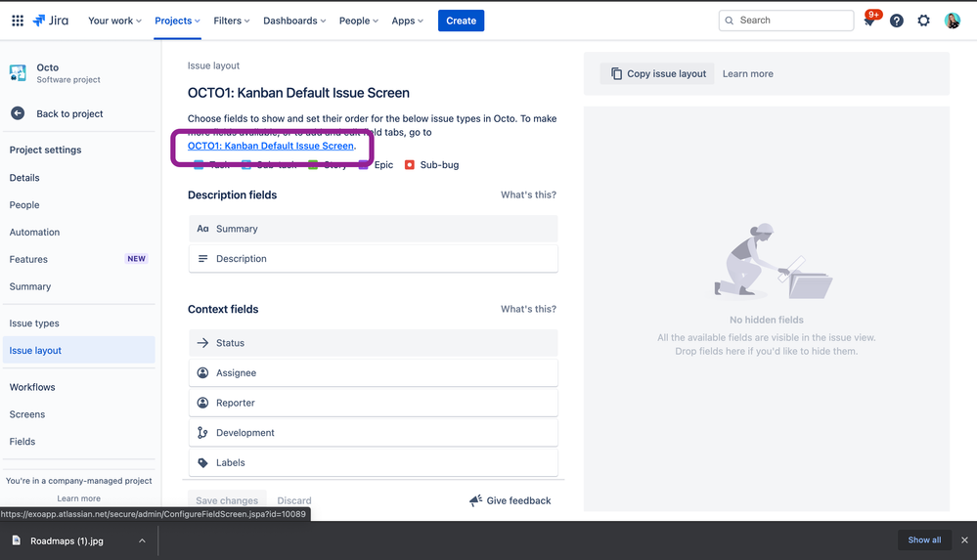Click Learn more under company-managed project

point(78,498)
